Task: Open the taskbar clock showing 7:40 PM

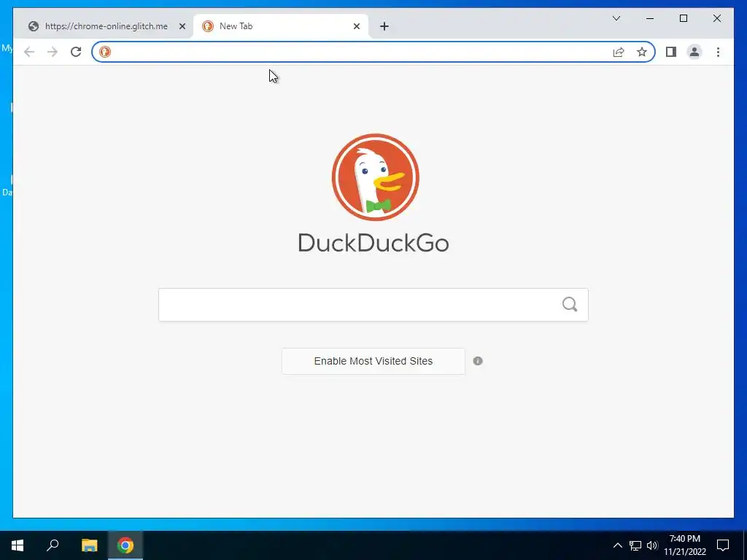Action: [685, 545]
